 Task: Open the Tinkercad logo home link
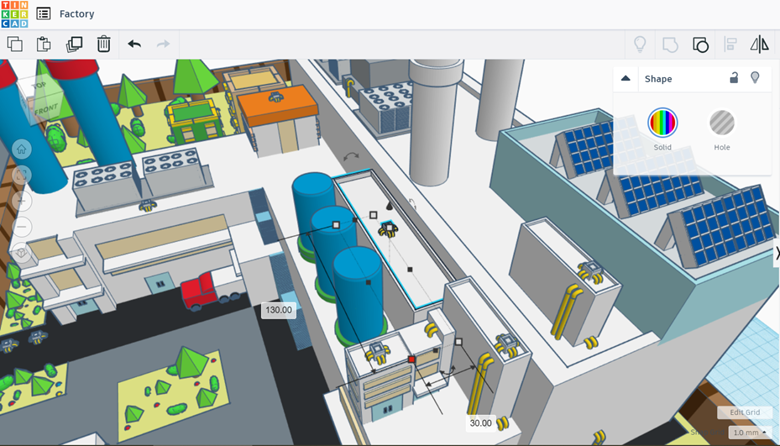[14, 14]
